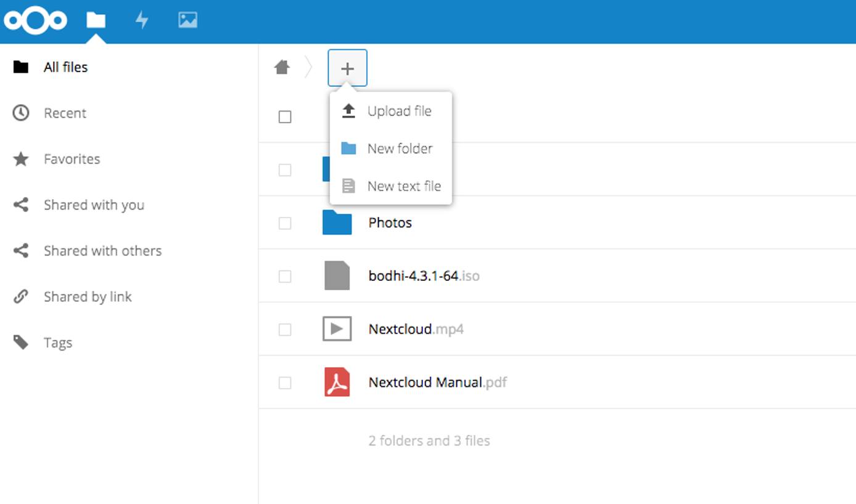
Task: Click the home breadcrumb icon
Action: pyautogui.click(x=282, y=68)
